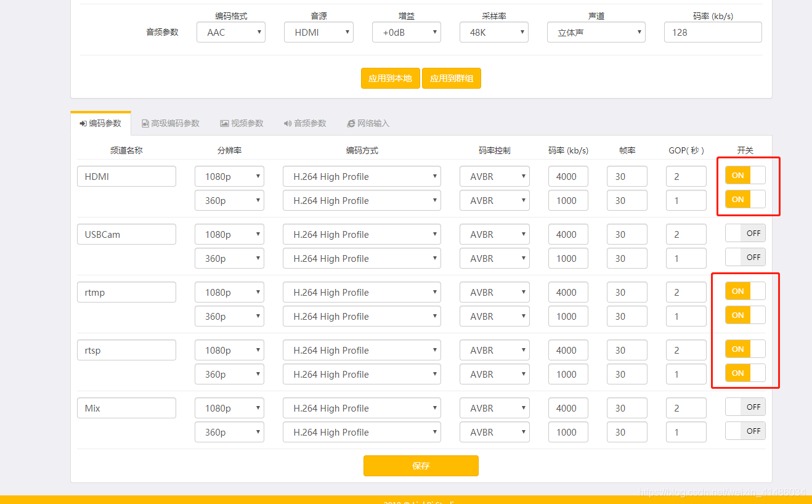Click the USBCam 360p GOP field
812x504 pixels.
coord(686,258)
